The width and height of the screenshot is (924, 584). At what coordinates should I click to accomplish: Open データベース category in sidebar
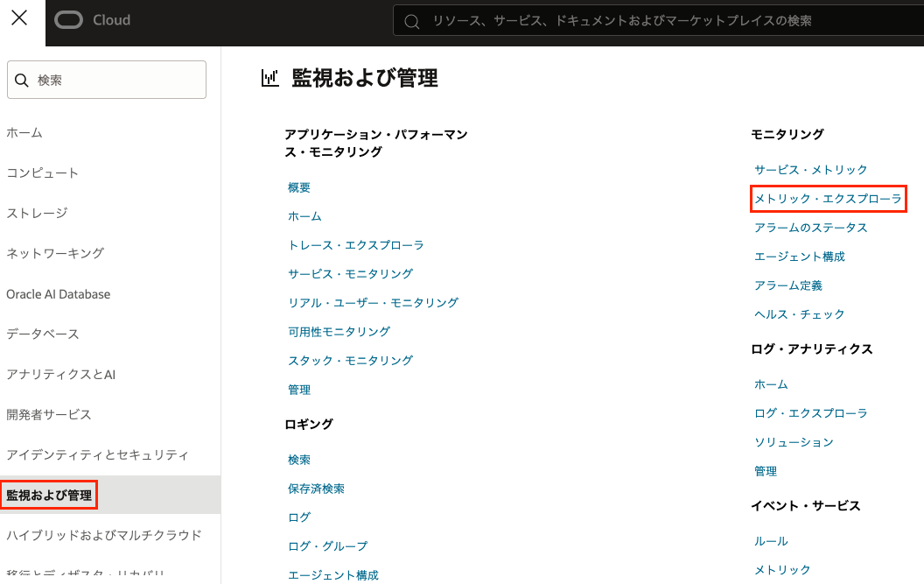point(43,334)
